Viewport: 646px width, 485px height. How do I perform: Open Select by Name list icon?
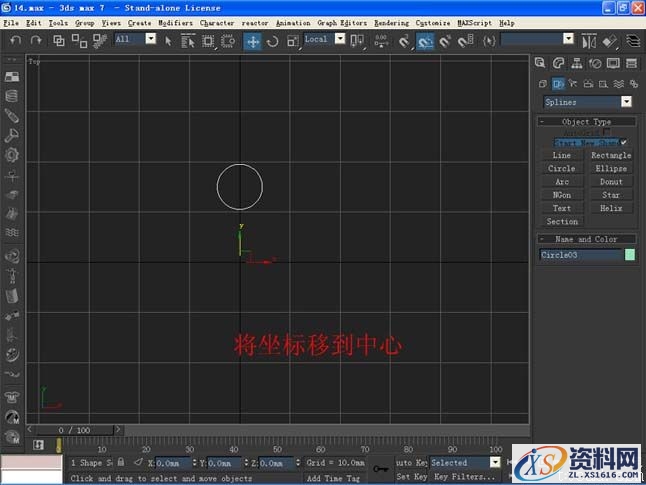tap(188, 41)
